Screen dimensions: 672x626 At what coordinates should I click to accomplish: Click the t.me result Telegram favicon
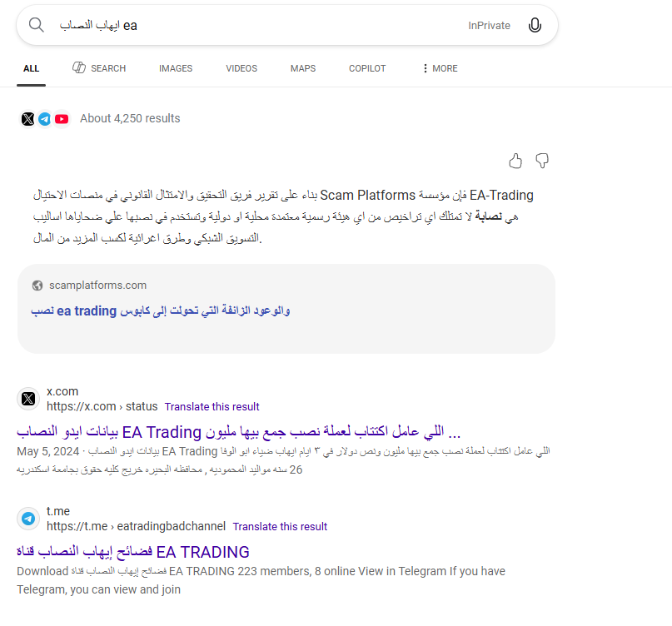tap(28, 519)
